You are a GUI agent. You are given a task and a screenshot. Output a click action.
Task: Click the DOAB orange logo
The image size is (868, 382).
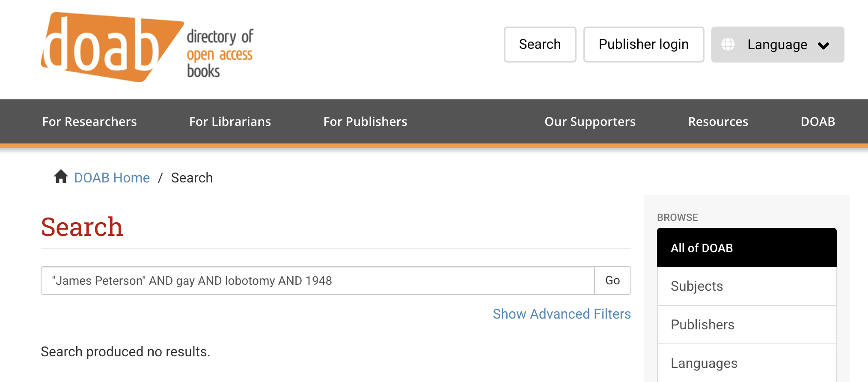click(x=111, y=47)
